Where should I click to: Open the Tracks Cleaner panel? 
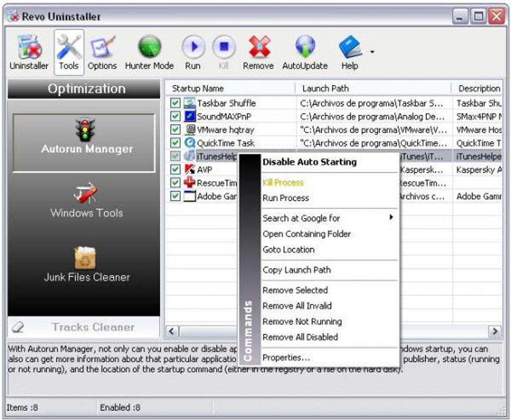click(84, 327)
